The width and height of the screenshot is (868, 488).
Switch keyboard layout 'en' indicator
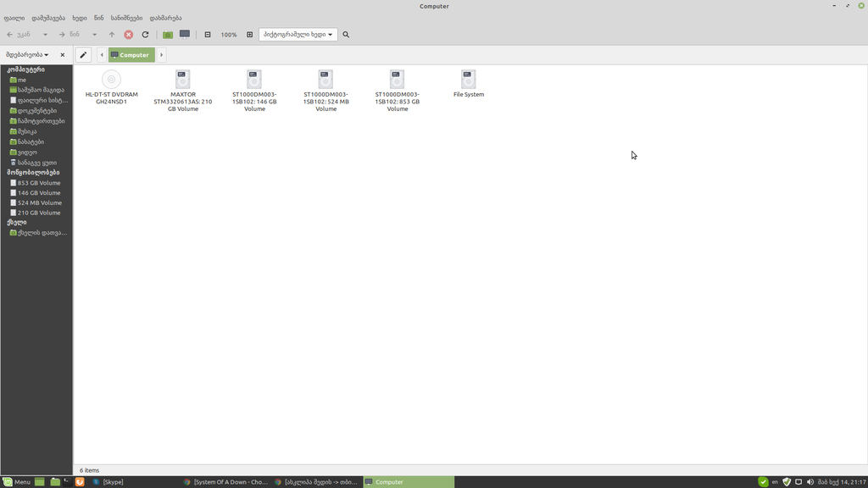[x=775, y=482]
